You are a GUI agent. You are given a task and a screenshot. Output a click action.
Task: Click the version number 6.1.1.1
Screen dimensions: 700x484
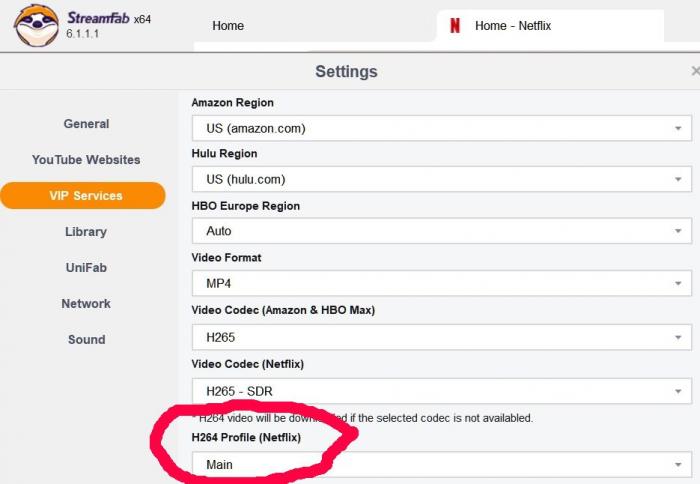point(82,33)
